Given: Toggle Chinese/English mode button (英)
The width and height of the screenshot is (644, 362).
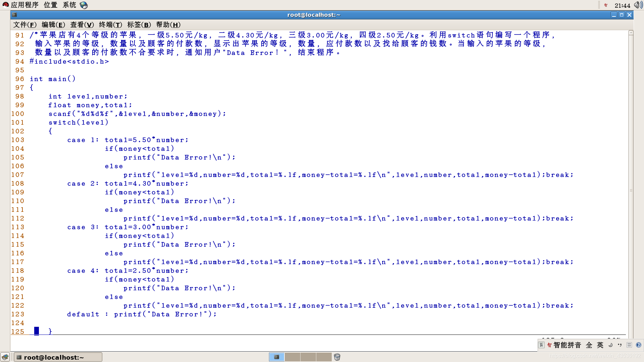Looking at the screenshot, I should (x=600, y=345).
